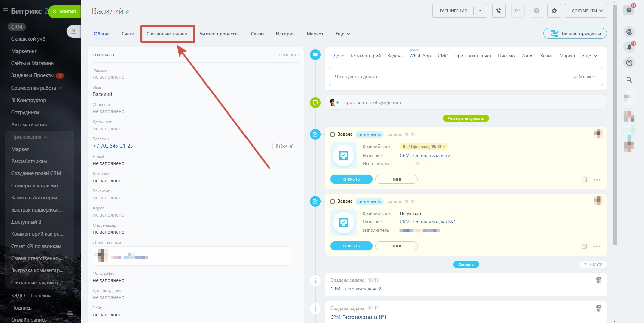Screen dimensions: 644x323
Task: Open search magnifier in right panel
Action: pos(629,80)
